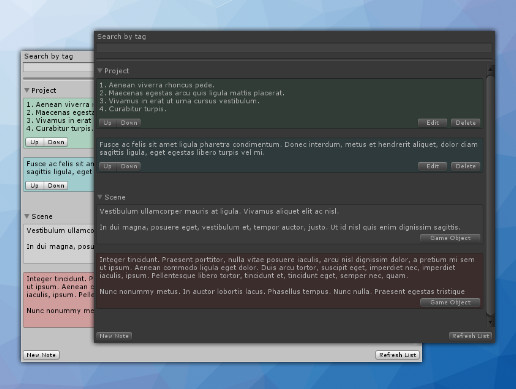Move the 'Fusce ac felis' note up in dark window
Screen dimensions: 516x389
(107, 166)
